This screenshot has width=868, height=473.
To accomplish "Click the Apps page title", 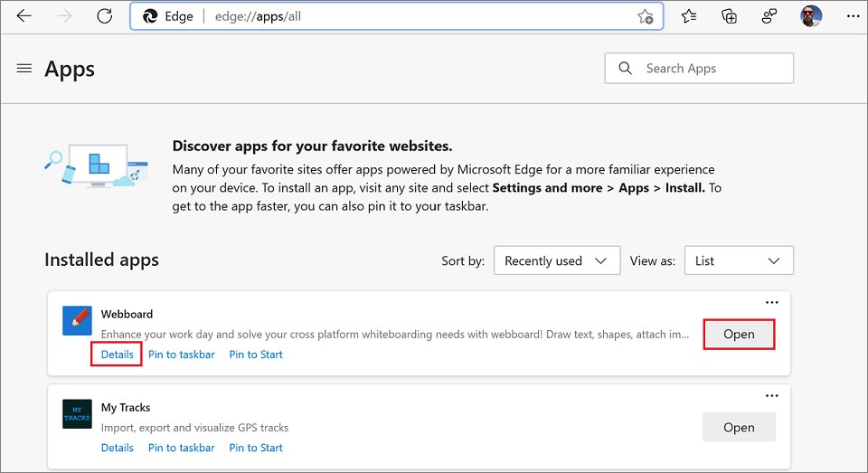I will coord(70,70).
